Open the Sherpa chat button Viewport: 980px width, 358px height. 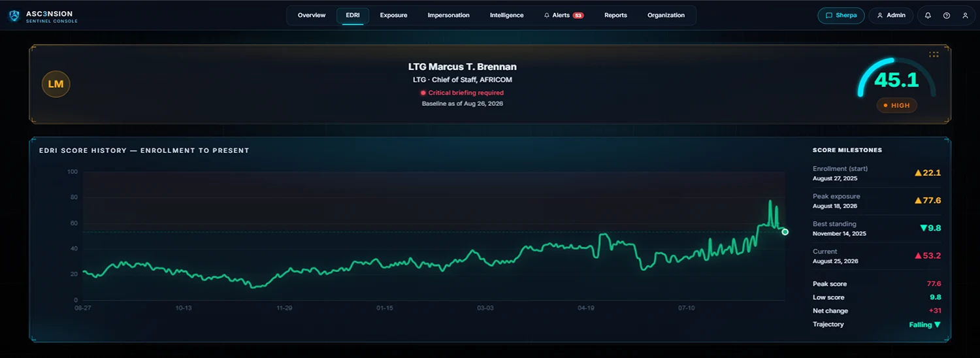pos(841,16)
